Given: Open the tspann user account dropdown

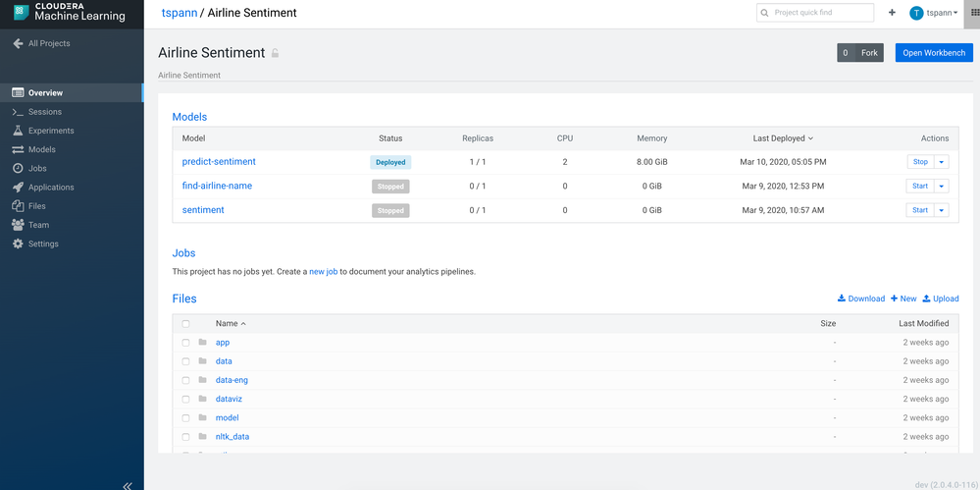Looking at the screenshot, I should 934,13.
